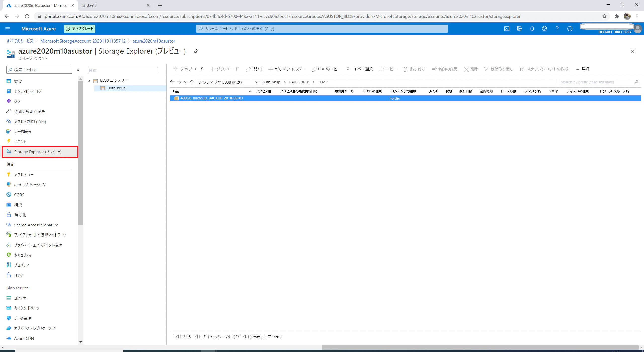Image resolution: width=644 pixels, height=352 pixels.
Task: Open help question mark icon
Action: [557, 29]
